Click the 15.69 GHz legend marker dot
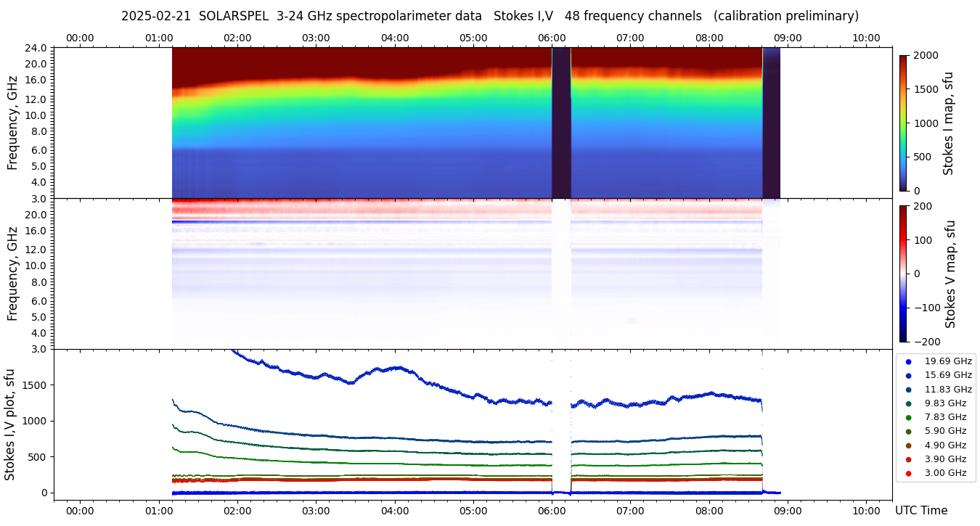The image size is (980, 526). [908, 375]
